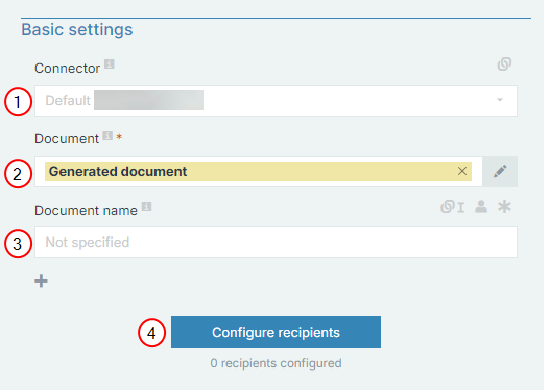Image resolution: width=544 pixels, height=392 pixels.
Task: Click the gray asterisk icon above Document name
Action: [504, 207]
